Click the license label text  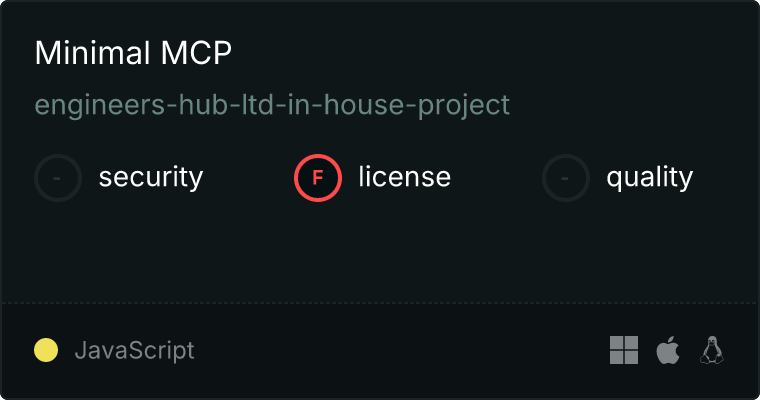tap(405, 176)
